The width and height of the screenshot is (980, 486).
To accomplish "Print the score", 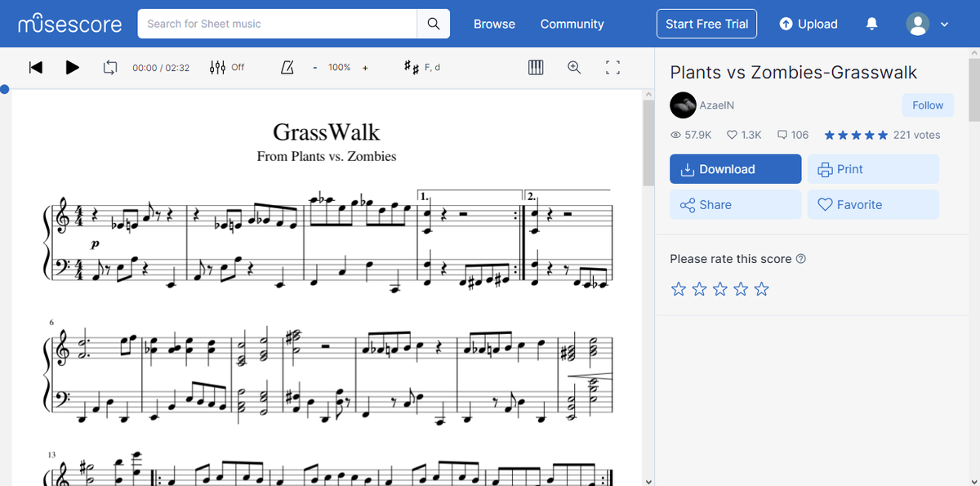I will (x=873, y=169).
